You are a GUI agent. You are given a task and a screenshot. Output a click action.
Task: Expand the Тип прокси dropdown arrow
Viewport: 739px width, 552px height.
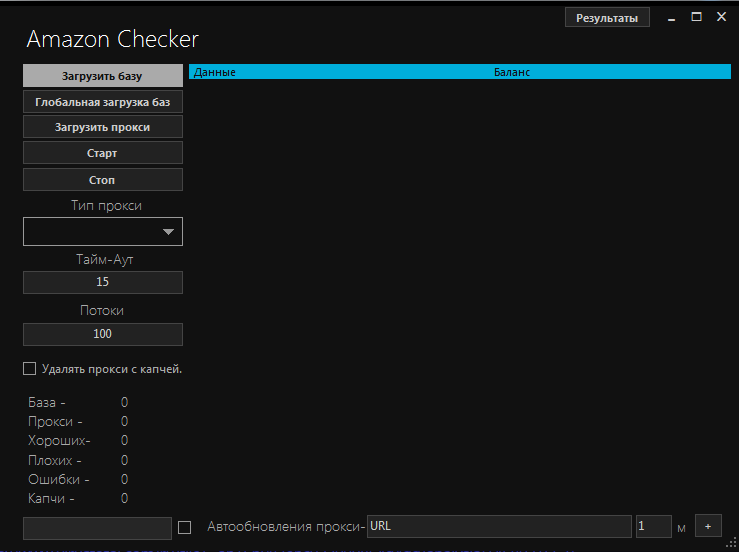pyautogui.click(x=168, y=231)
